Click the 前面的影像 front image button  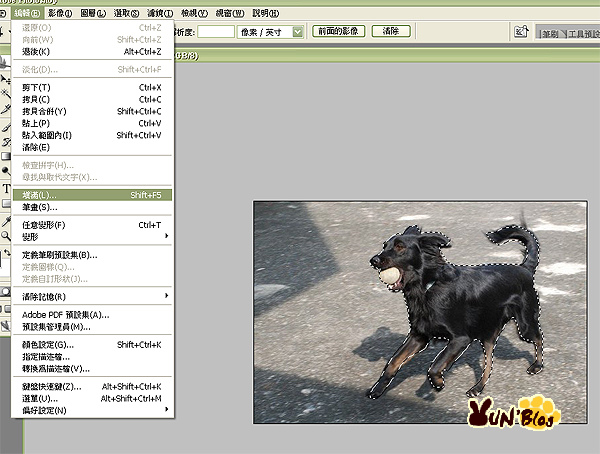[x=338, y=31]
